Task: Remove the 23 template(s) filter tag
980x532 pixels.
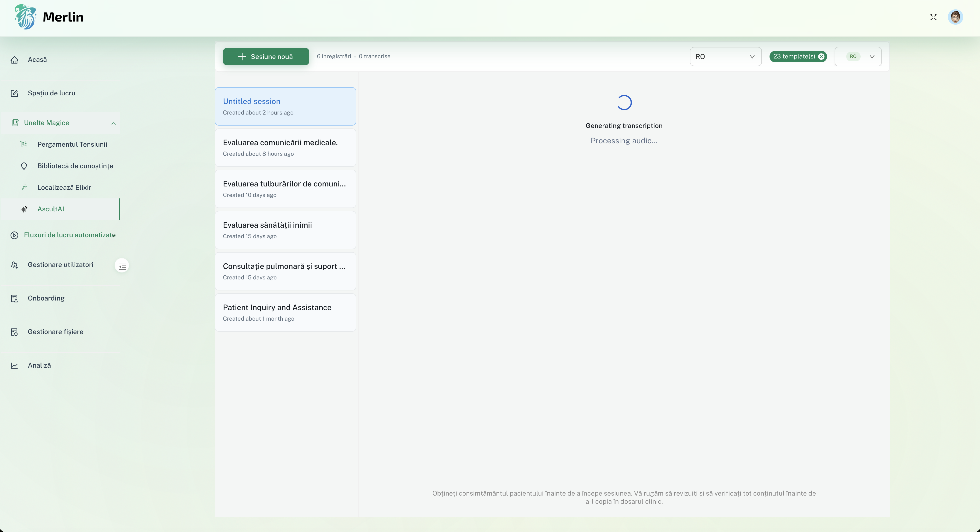Action: [x=821, y=57]
